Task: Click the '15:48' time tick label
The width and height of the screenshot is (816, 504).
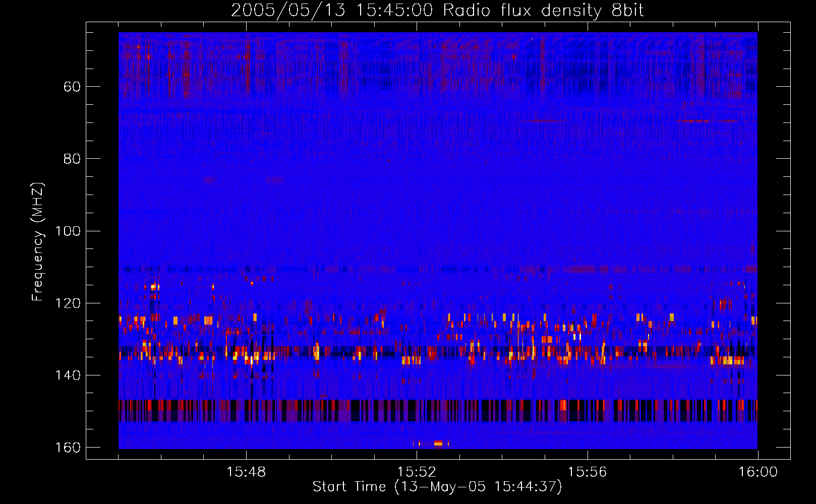Action: [246, 472]
